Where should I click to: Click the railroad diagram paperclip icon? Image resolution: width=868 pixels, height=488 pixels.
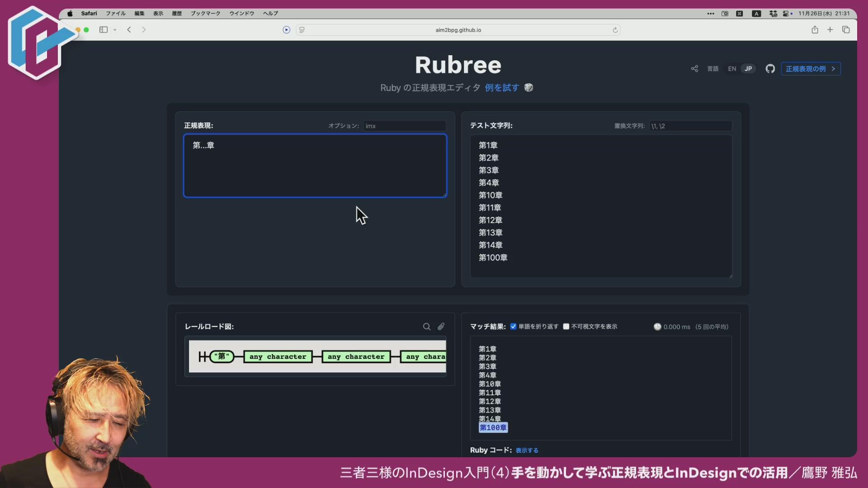point(441,327)
